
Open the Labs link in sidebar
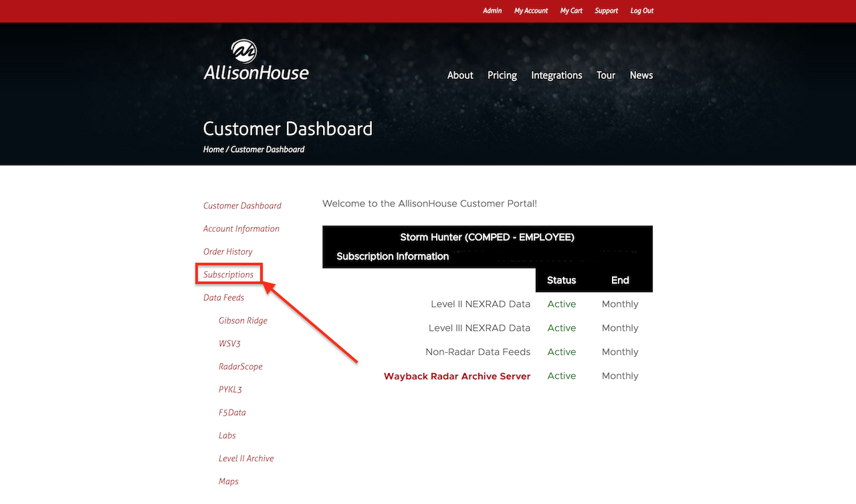227,435
